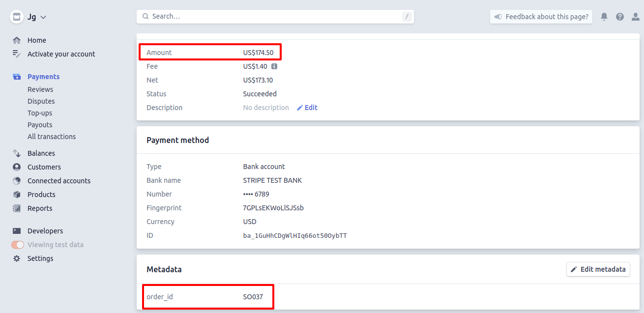The width and height of the screenshot is (644, 313).
Task: Click the fee info icon
Action: click(x=274, y=66)
